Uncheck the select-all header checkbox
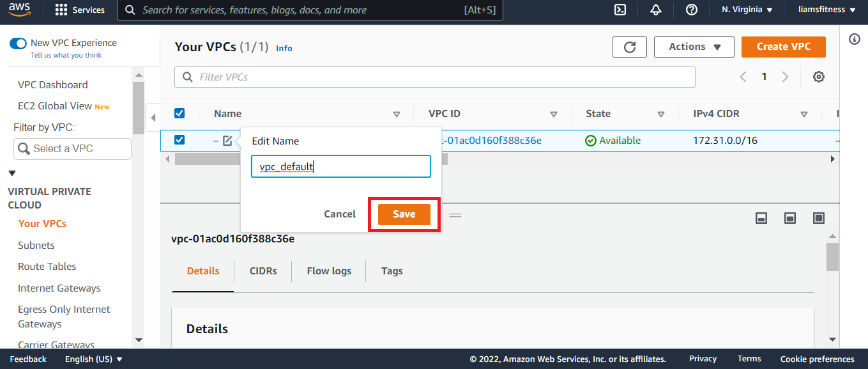 click(x=179, y=113)
